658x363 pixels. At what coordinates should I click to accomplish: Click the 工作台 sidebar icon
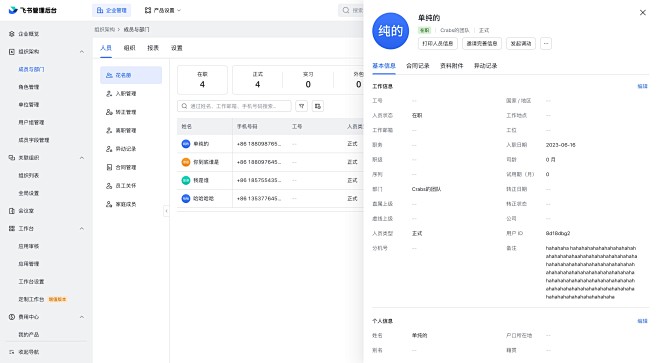click(12, 228)
